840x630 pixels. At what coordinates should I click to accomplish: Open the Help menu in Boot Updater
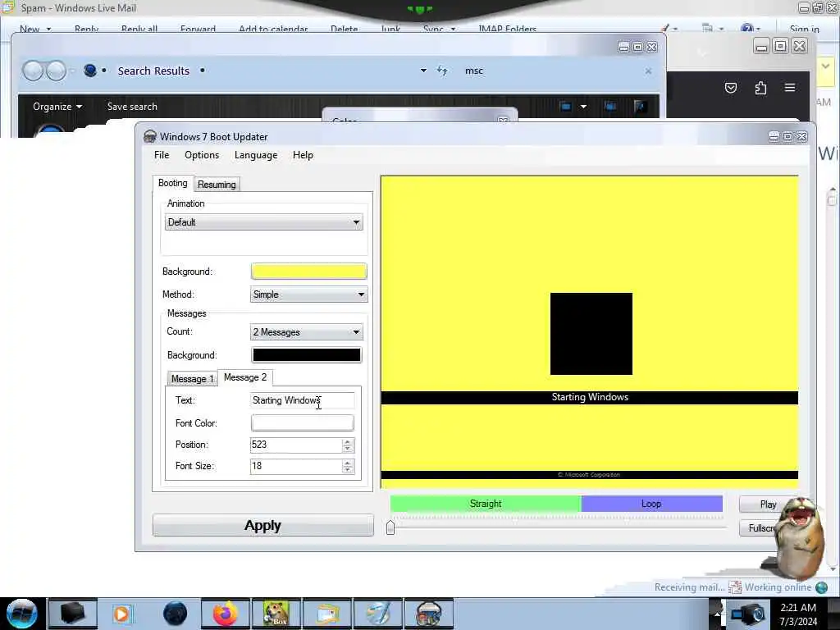[303, 155]
